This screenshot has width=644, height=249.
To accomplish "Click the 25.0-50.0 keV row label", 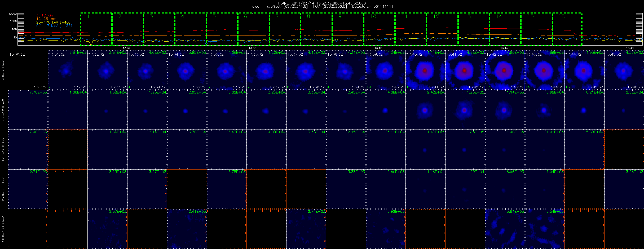I will [x=3, y=189].
